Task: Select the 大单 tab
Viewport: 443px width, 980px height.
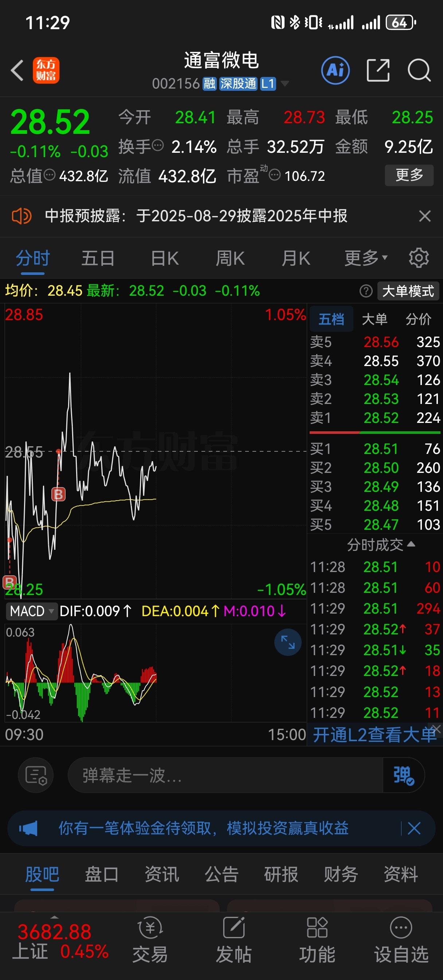Action: (375, 319)
